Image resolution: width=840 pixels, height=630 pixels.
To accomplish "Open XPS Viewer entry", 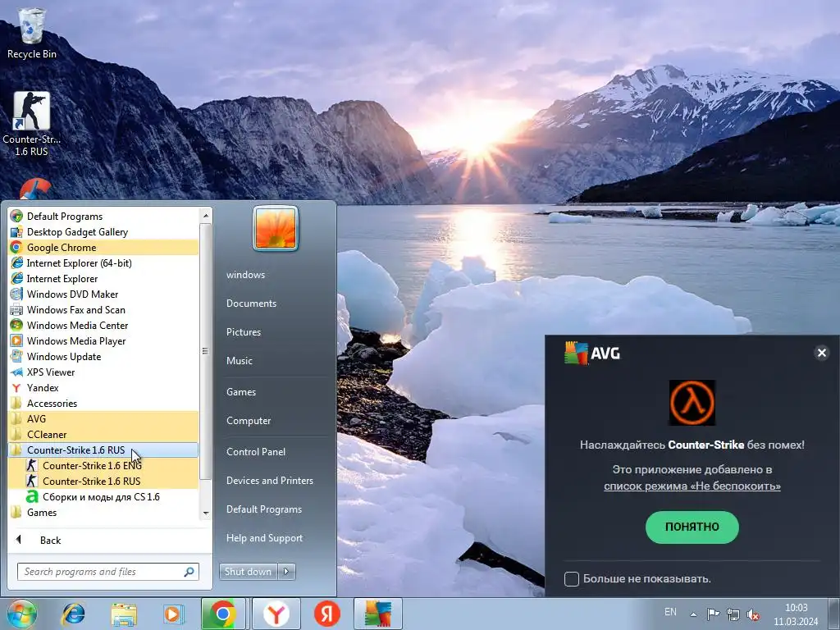I will [104, 372].
